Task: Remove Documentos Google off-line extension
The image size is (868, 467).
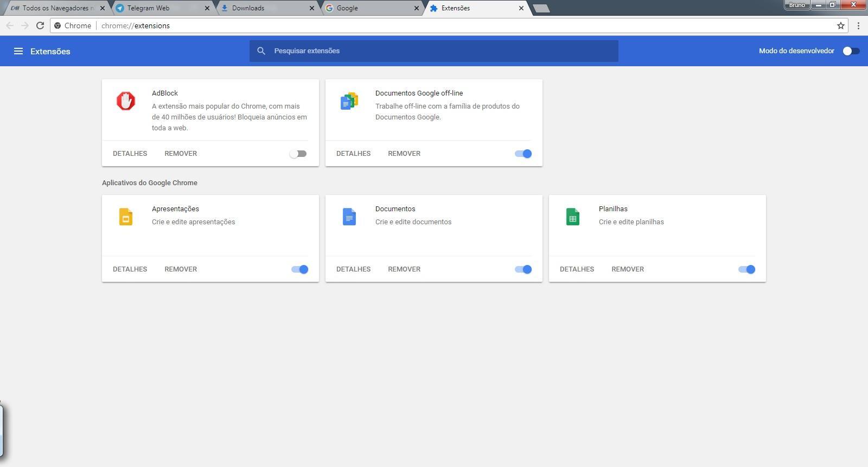Action: pyautogui.click(x=404, y=154)
